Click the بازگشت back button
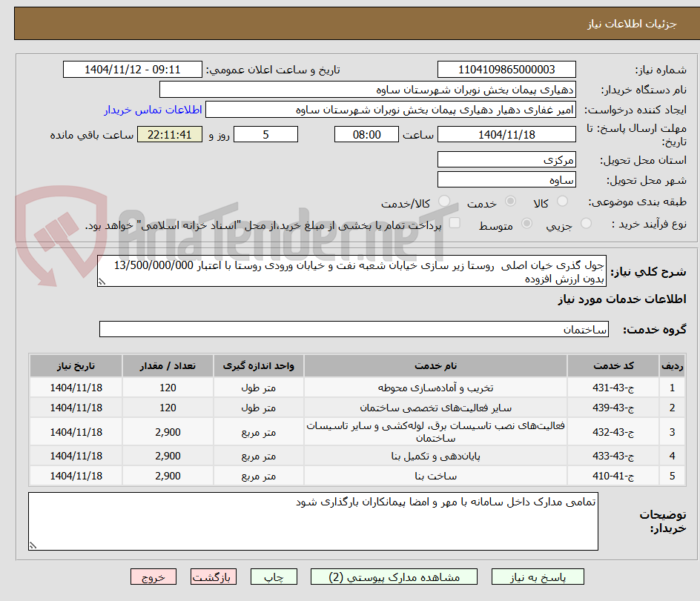Viewport: 700px width, 601px height. [213, 577]
